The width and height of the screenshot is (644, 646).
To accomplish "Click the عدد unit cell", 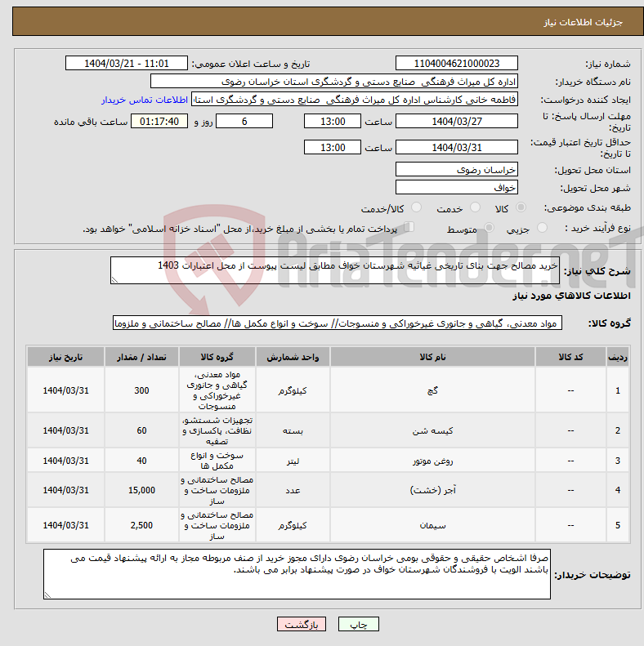I will coord(293,490).
